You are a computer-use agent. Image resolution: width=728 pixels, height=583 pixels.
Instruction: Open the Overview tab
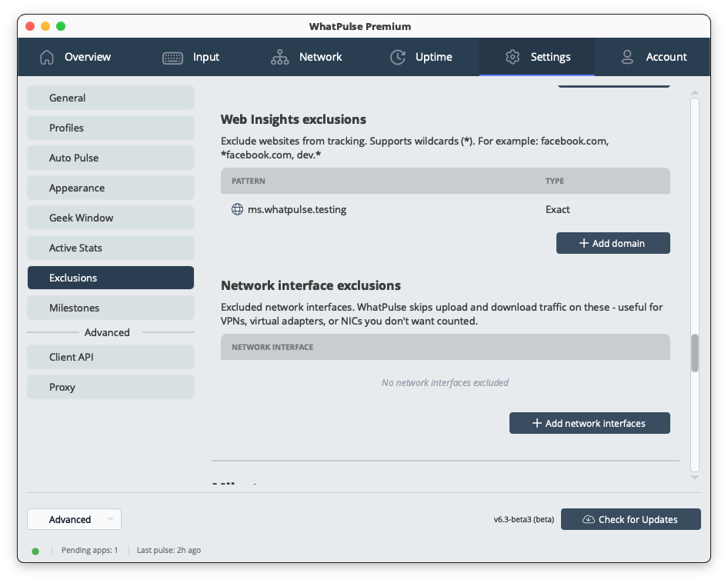(75, 57)
